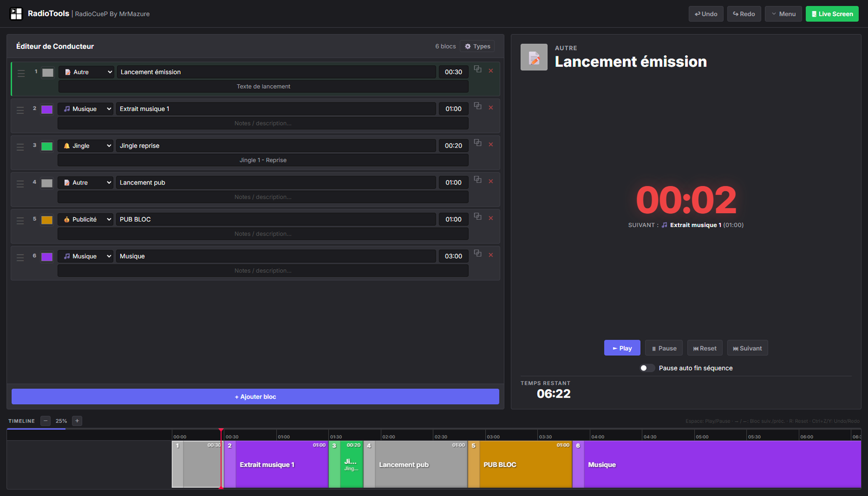Open the Live Screen
868x496 pixels.
(x=832, y=14)
